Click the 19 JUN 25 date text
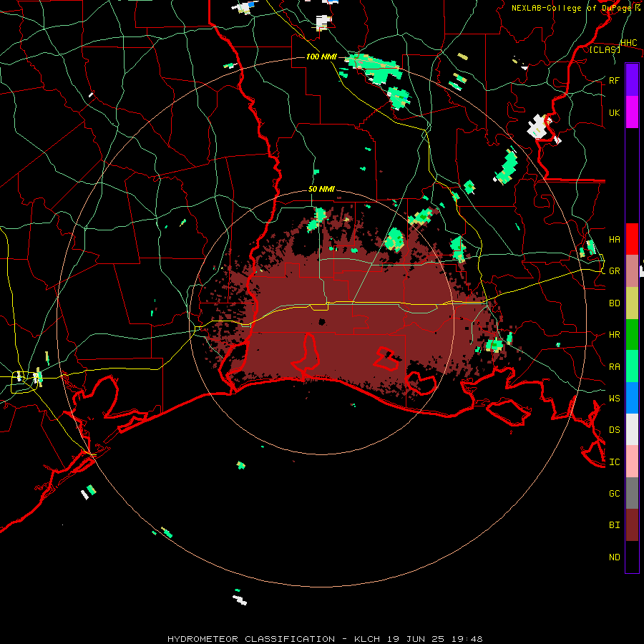This screenshot has width=644, height=644. [415, 639]
